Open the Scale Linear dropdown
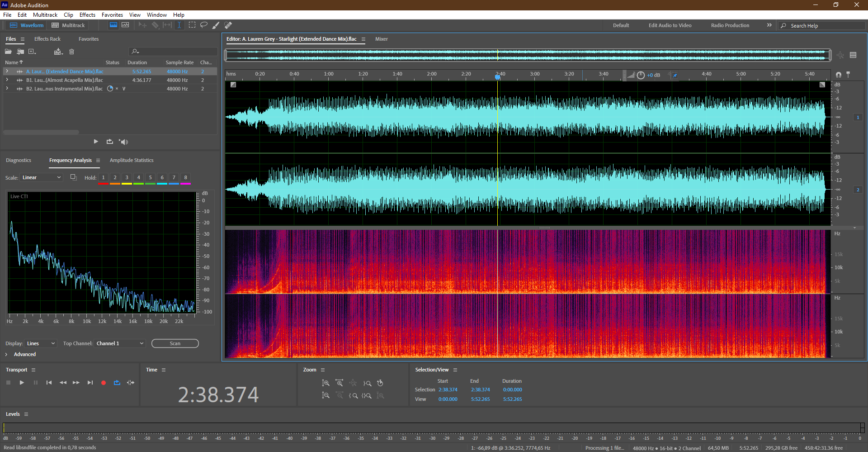The width and height of the screenshot is (868, 452). [41, 177]
